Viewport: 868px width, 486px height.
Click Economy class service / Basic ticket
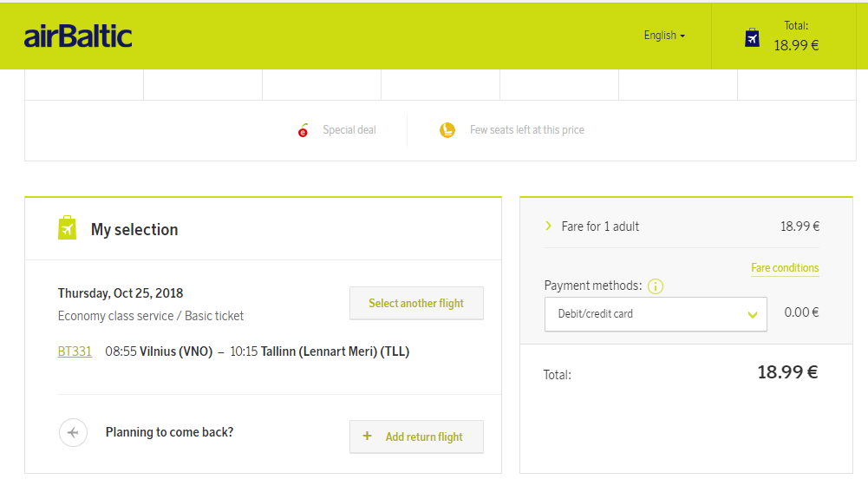[x=151, y=316]
